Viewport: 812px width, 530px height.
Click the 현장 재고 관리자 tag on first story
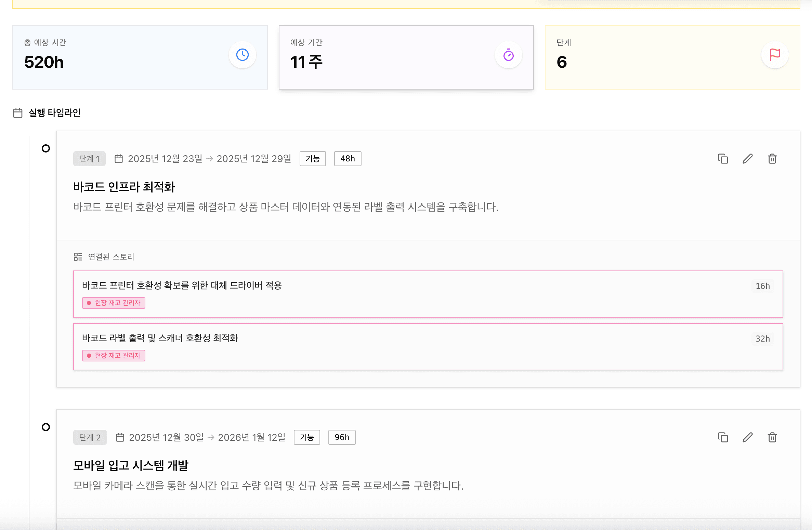pos(114,303)
